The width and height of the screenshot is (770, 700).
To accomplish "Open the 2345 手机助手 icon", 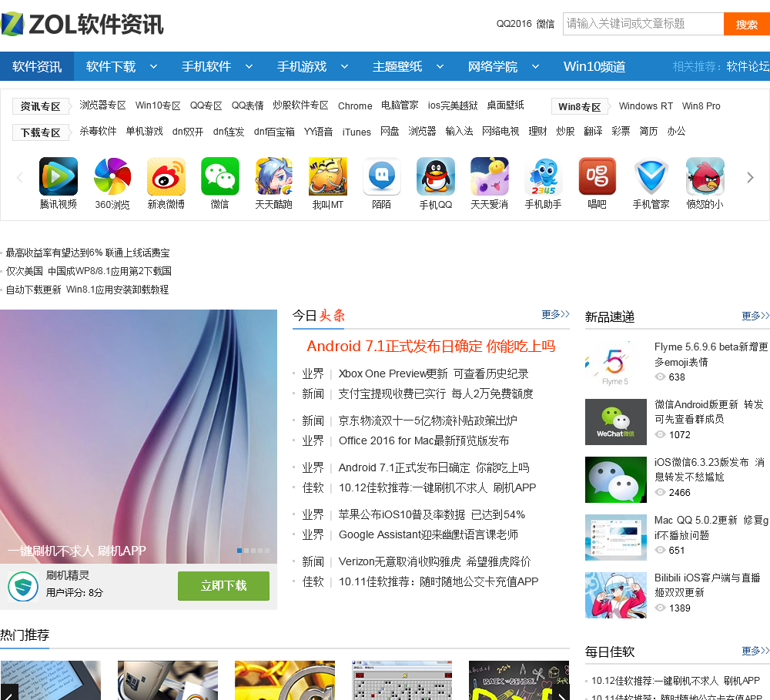I will 543,176.
